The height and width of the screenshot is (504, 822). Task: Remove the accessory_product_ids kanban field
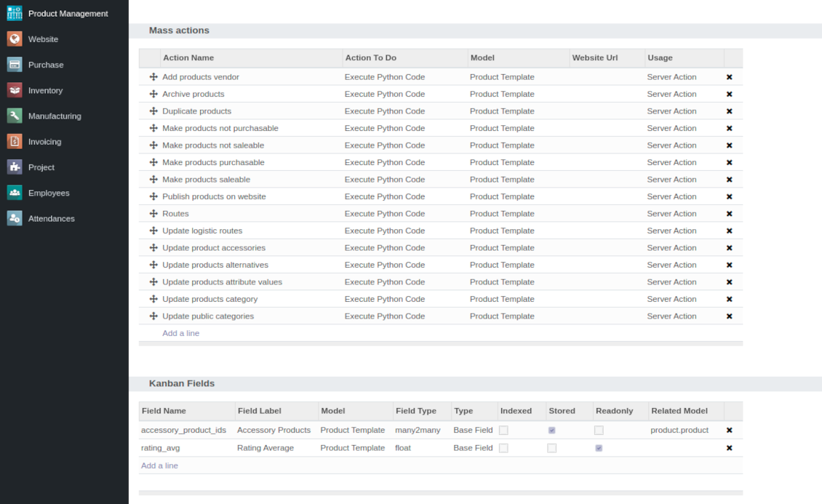pyautogui.click(x=729, y=430)
